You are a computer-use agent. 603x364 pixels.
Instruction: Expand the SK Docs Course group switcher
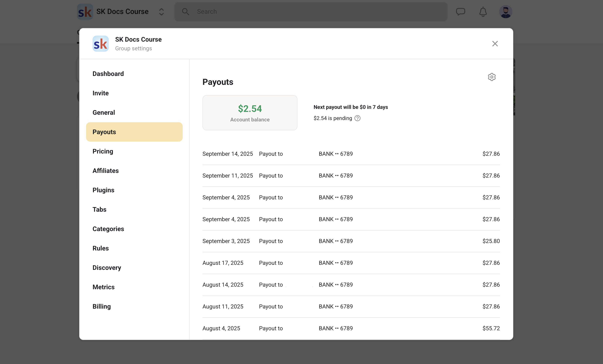point(161,12)
